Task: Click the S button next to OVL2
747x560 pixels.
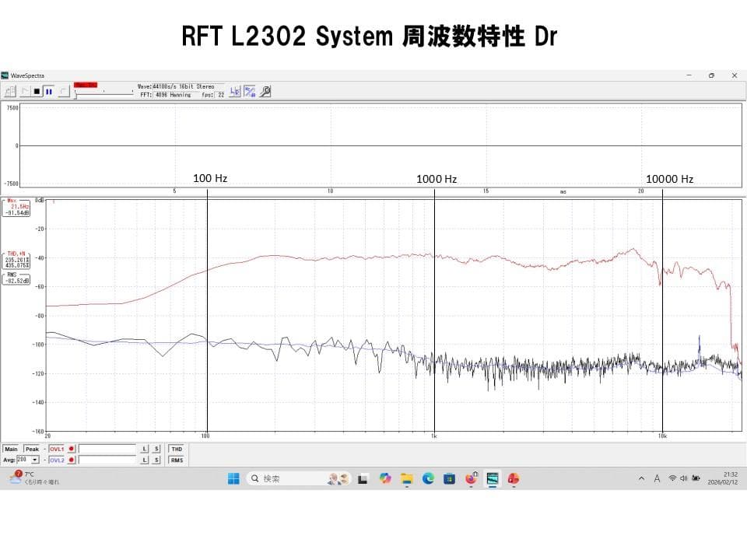Action: coord(156,459)
